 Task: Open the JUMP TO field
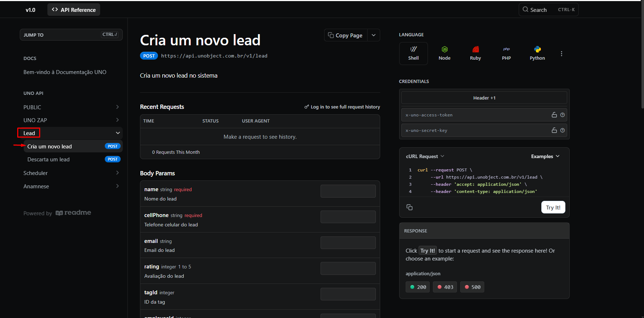tap(71, 34)
